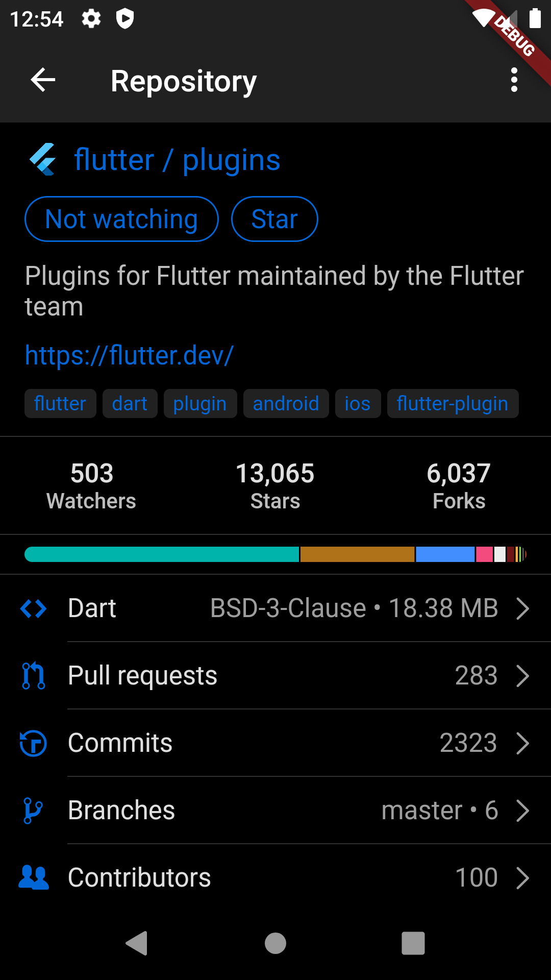This screenshot has width=551, height=980.
Task: Click the commits history icon
Action: click(33, 743)
